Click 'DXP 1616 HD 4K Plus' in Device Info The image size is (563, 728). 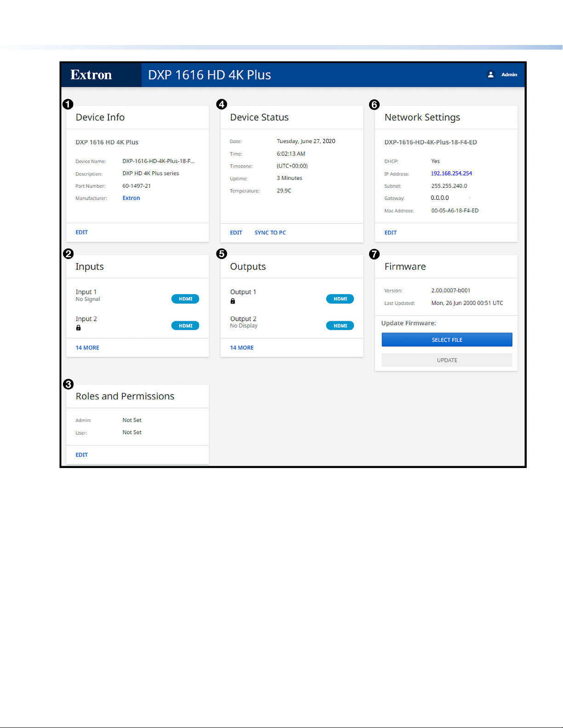coord(107,142)
